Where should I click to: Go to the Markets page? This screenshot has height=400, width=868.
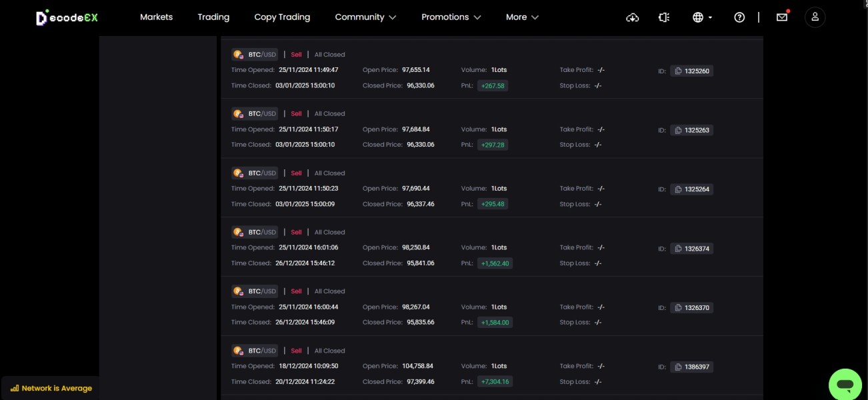156,17
